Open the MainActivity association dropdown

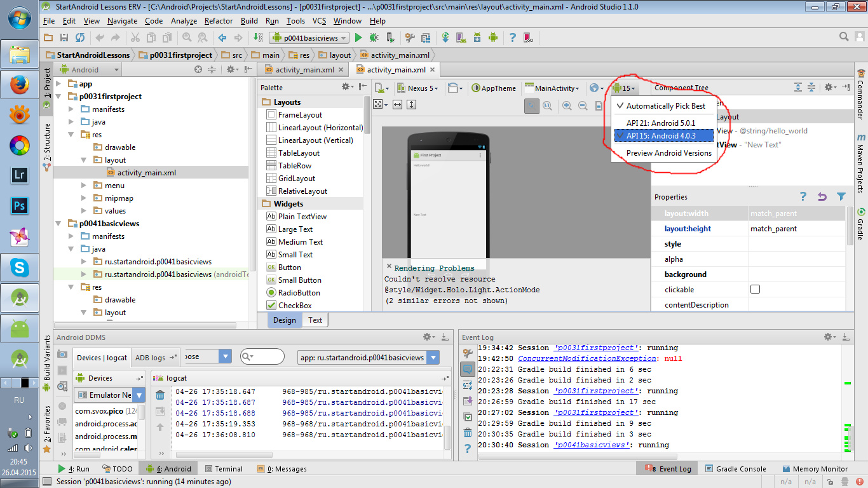[551, 88]
